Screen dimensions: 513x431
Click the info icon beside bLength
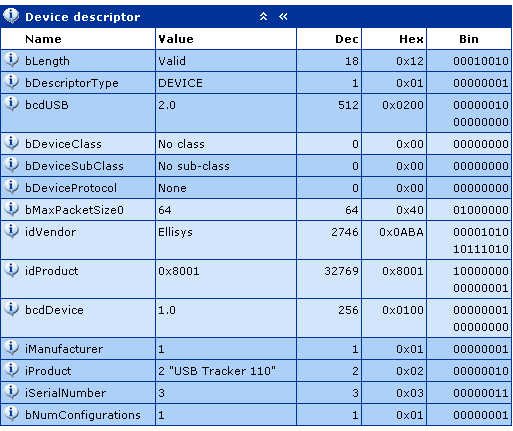click(x=11, y=60)
